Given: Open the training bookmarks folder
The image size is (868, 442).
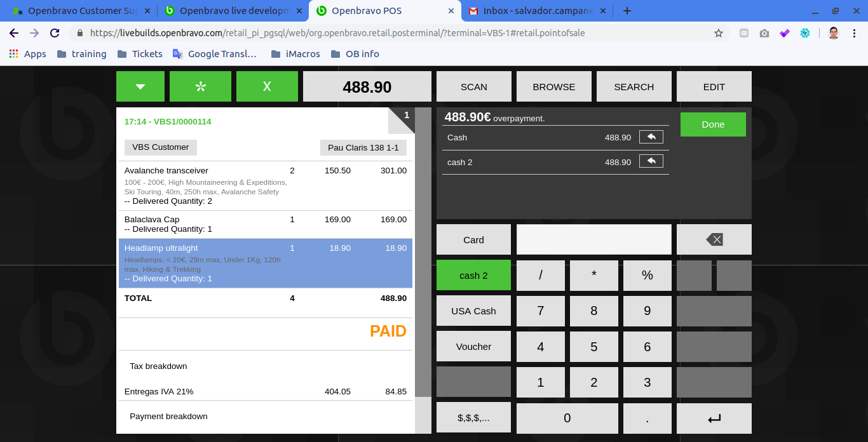Looking at the screenshot, I should tap(81, 54).
